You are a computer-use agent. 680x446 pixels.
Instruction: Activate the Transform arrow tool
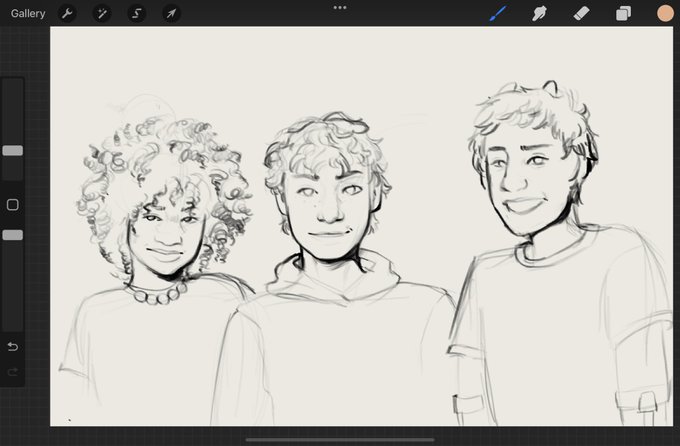click(x=171, y=13)
